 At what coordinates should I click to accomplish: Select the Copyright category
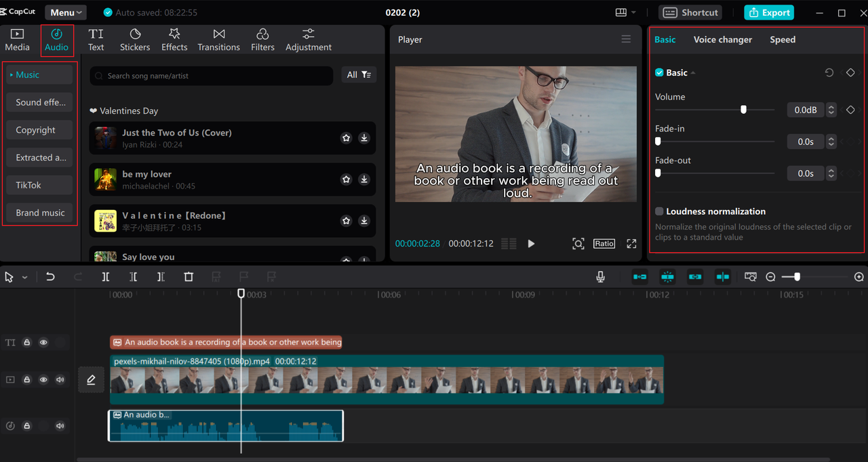click(40, 130)
